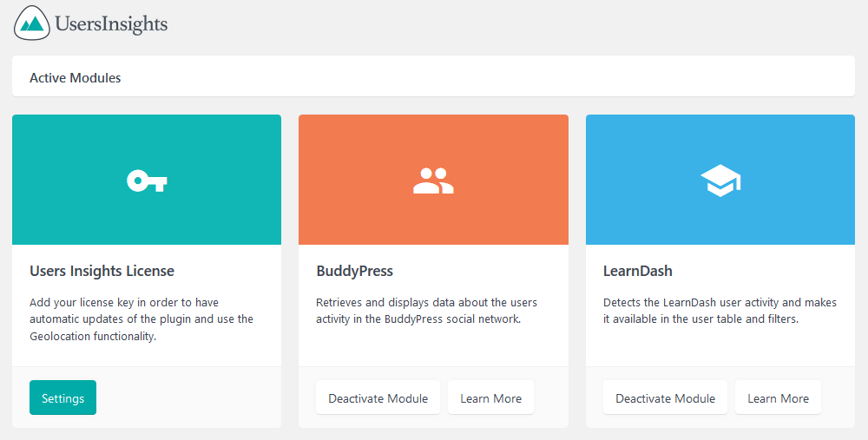The image size is (868, 440).
Task: Click the UsersInsights logo text
Action: coord(111,24)
